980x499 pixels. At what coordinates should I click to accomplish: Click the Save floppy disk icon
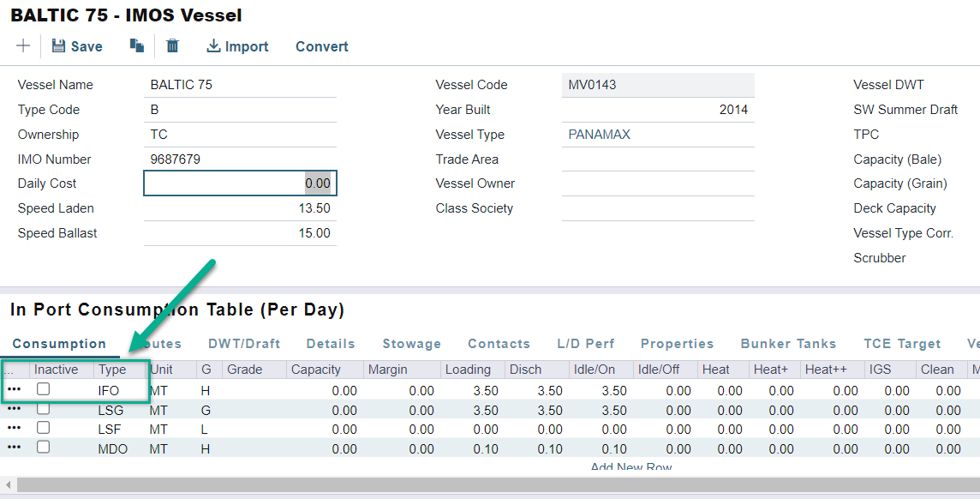click(x=59, y=46)
